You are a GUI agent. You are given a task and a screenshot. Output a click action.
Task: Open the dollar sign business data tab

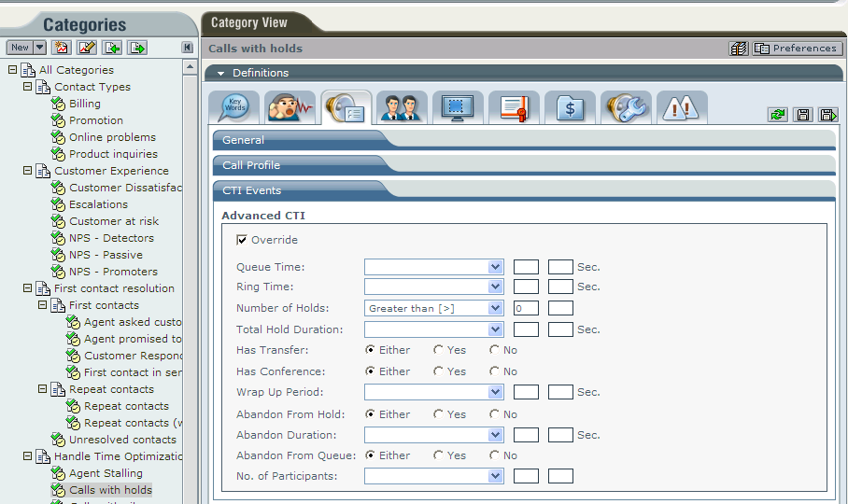pyautogui.click(x=570, y=107)
